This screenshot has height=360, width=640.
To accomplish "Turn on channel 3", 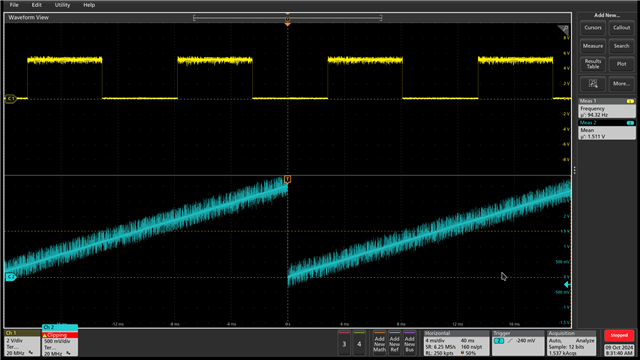I will (x=344, y=343).
